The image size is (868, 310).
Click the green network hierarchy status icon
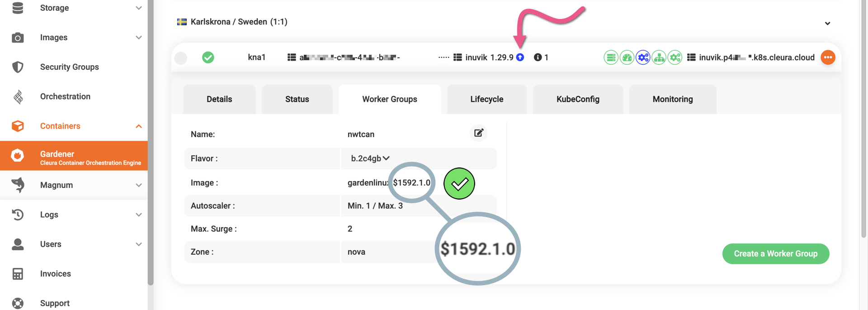click(x=659, y=57)
